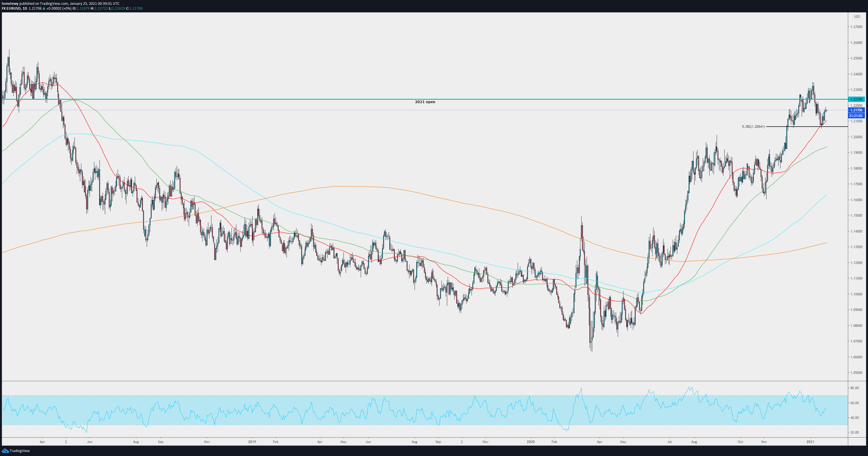Click the high value H:1.21723
Screen dimensions: 868x456
(x=99, y=8)
